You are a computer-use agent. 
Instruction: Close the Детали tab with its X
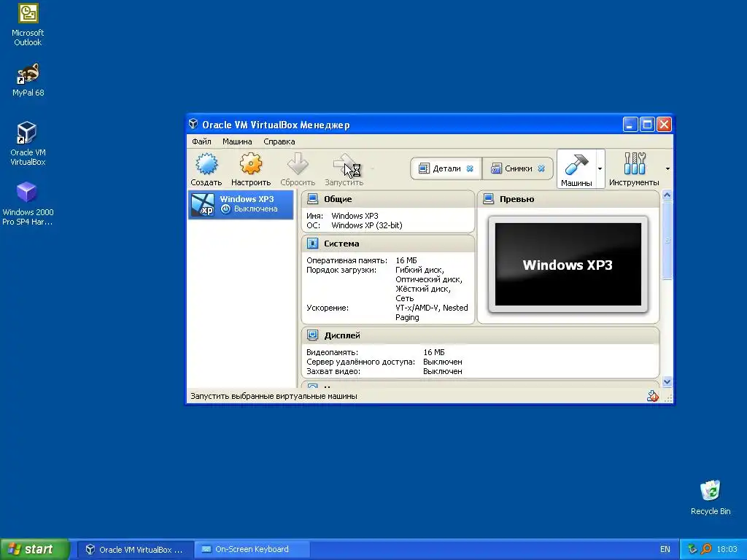coord(470,168)
